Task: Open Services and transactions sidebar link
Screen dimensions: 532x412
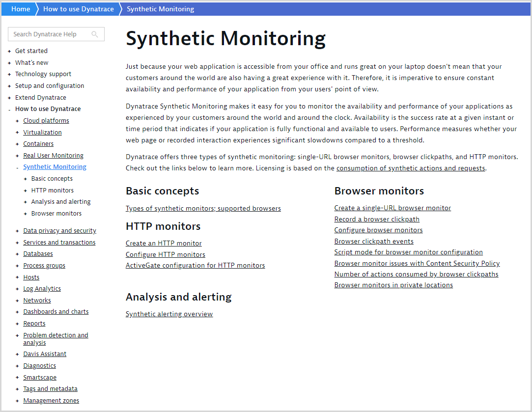Action: (x=59, y=243)
